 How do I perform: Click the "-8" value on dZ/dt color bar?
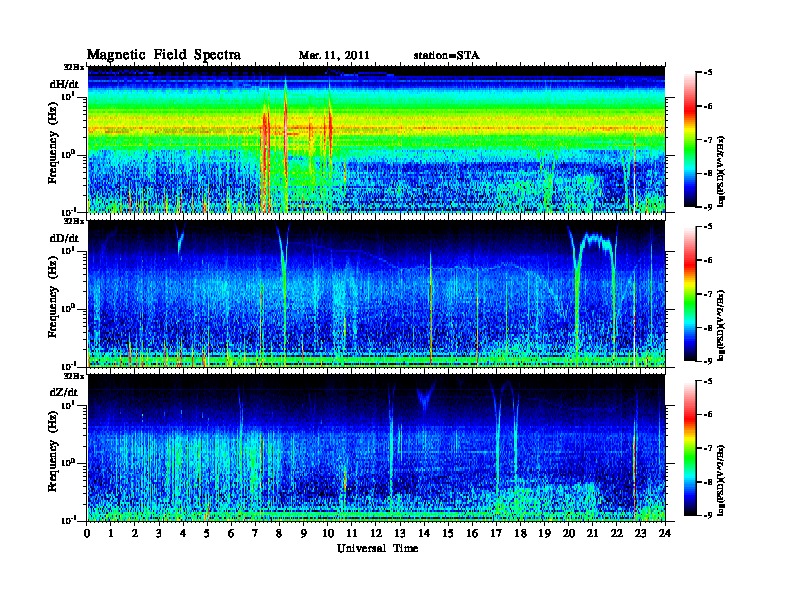click(708, 482)
